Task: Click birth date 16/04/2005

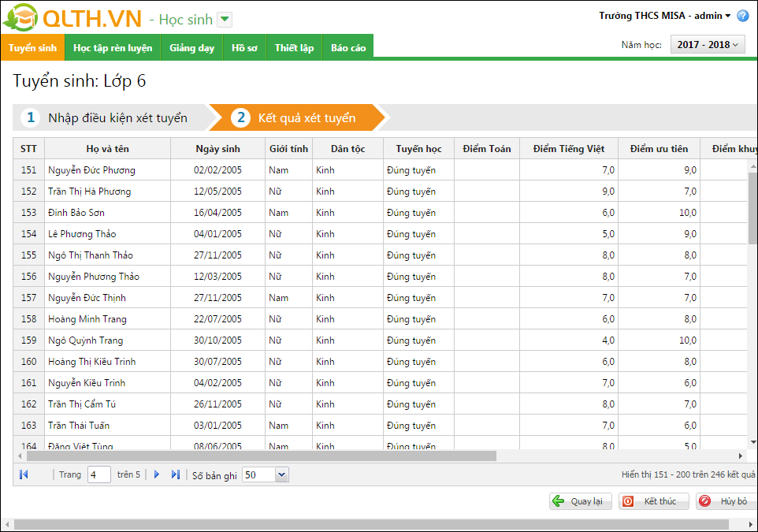Action: pos(217,212)
